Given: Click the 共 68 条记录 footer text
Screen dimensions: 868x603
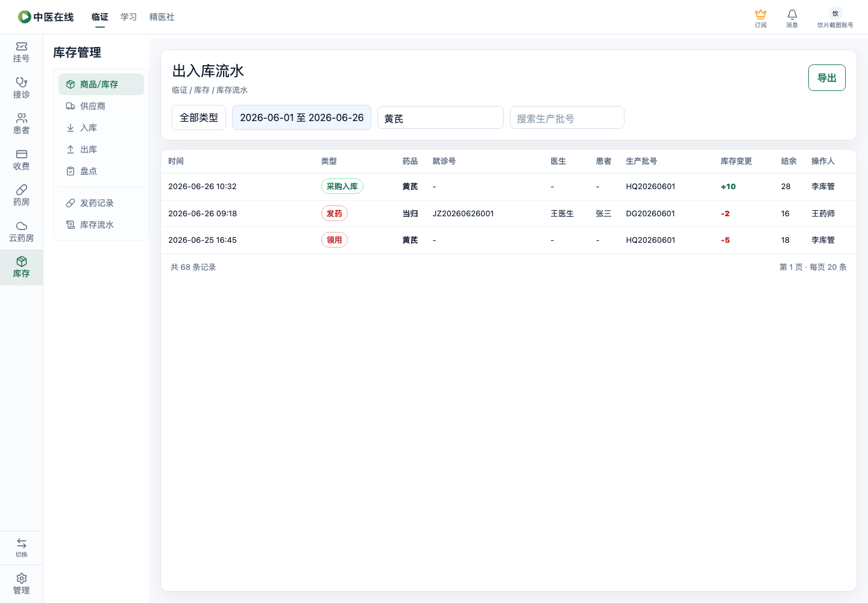Looking at the screenshot, I should point(193,267).
